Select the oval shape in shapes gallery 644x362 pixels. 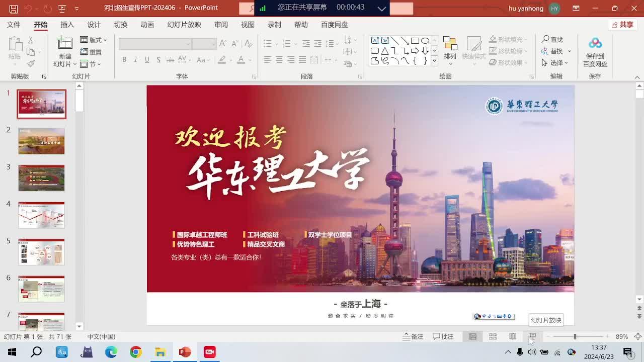pyautogui.click(x=425, y=41)
